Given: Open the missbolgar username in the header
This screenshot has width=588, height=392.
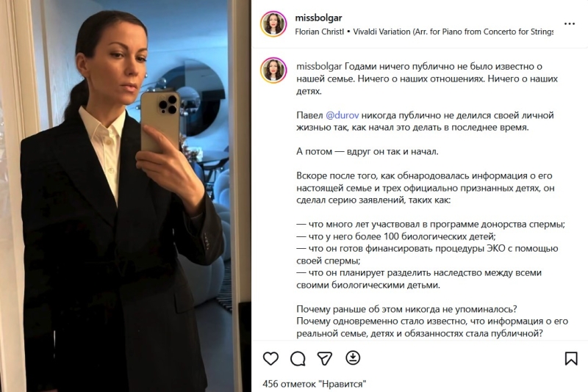Looking at the screenshot, I should point(318,18).
